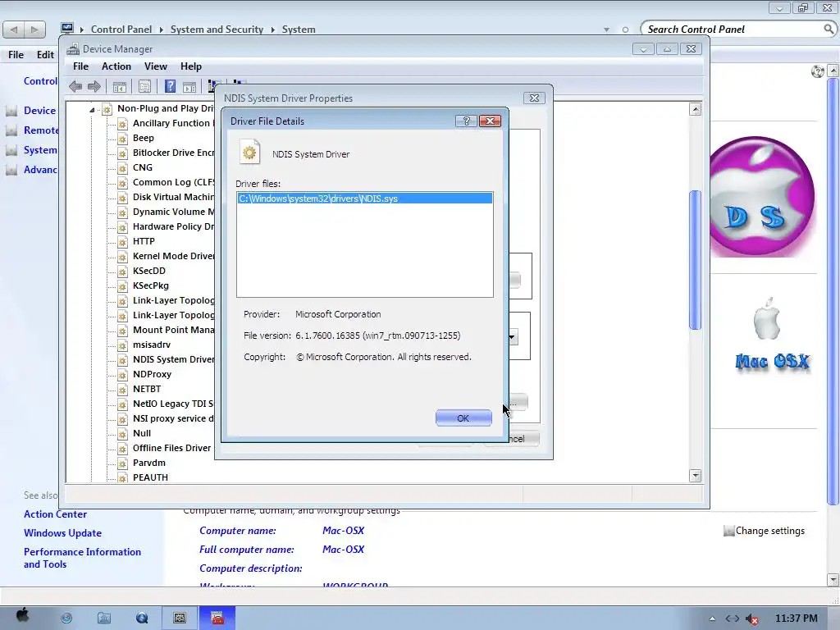Open the address bar history dropdown arrow
Image resolution: width=840 pixels, height=630 pixels.
[x=606, y=30]
